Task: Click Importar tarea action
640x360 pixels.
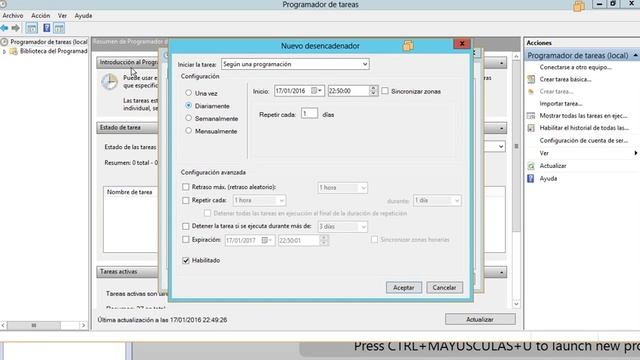Action: (561, 104)
